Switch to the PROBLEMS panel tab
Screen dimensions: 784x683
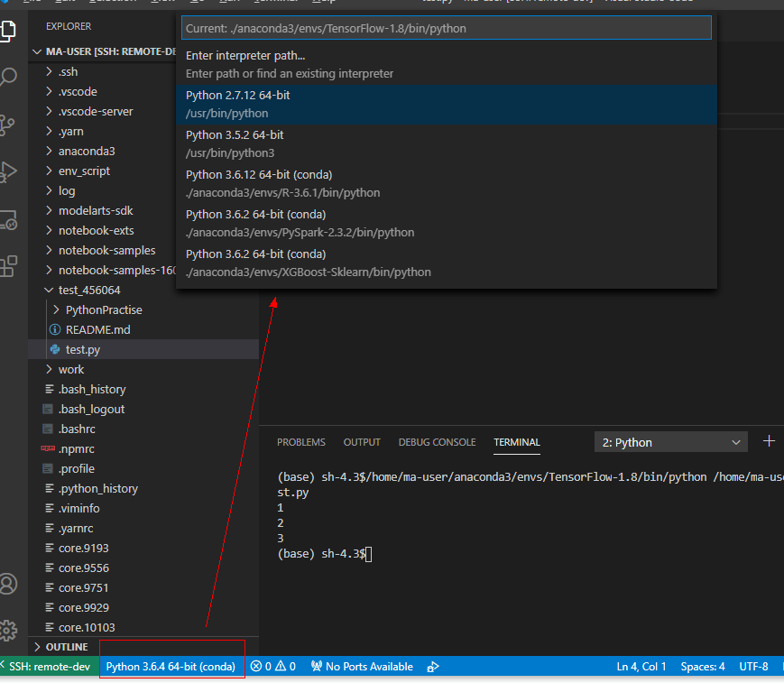click(301, 442)
